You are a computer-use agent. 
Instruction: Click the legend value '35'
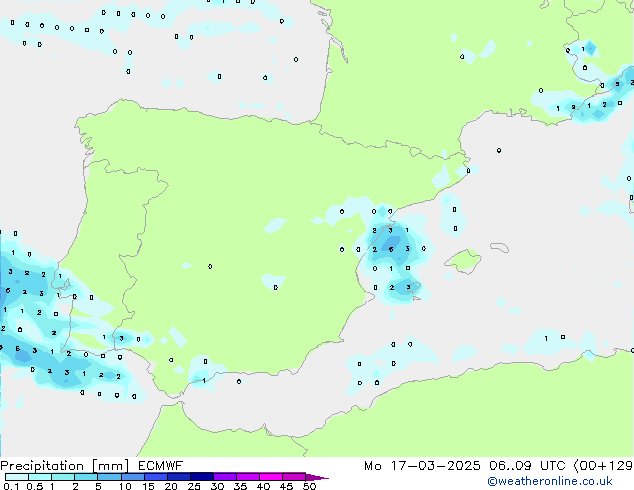pyautogui.click(x=240, y=486)
